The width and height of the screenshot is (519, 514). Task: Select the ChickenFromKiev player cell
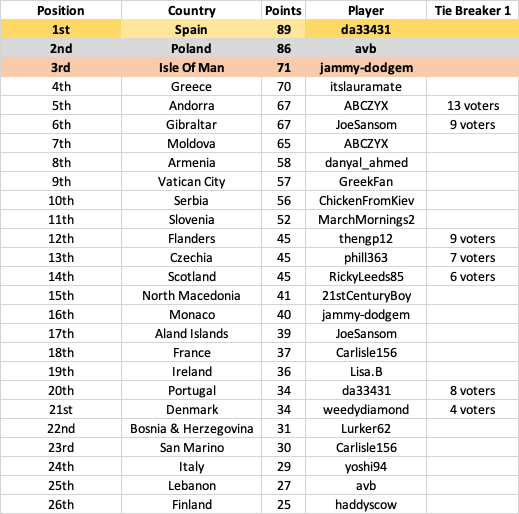click(x=366, y=200)
